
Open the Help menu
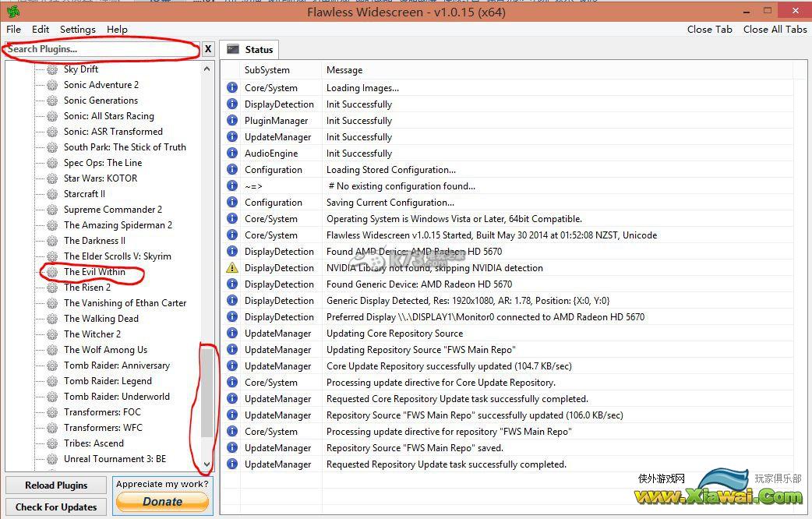117,30
